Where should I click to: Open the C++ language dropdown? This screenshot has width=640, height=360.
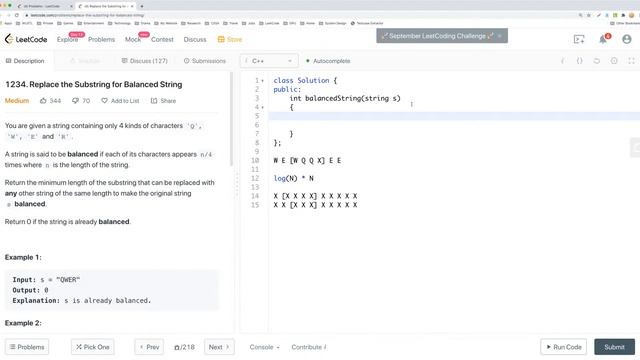269,61
